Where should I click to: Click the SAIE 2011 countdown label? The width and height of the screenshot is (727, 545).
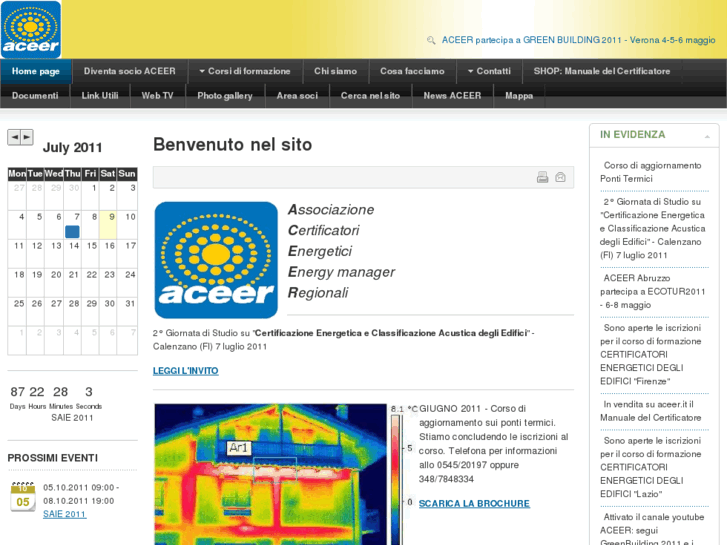click(72, 418)
